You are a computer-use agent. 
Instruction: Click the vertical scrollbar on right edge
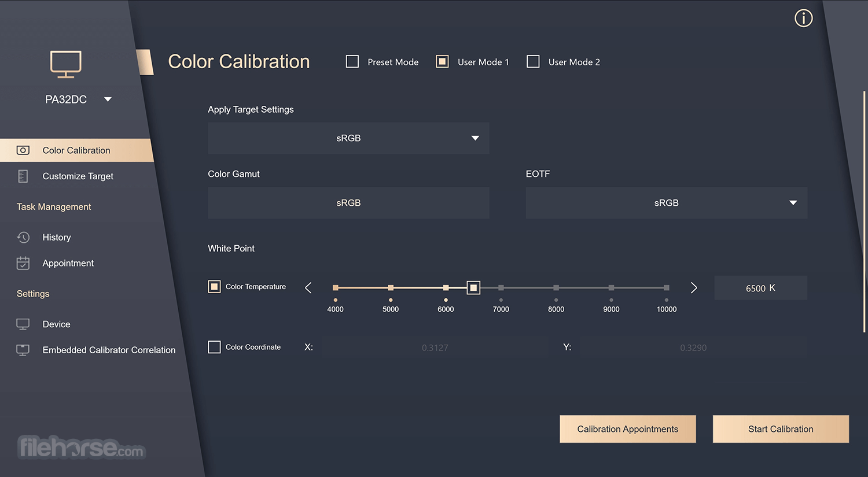click(x=865, y=211)
